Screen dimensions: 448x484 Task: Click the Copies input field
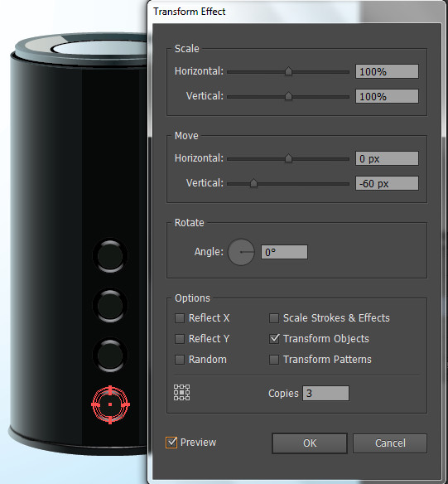click(x=325, y=393)
